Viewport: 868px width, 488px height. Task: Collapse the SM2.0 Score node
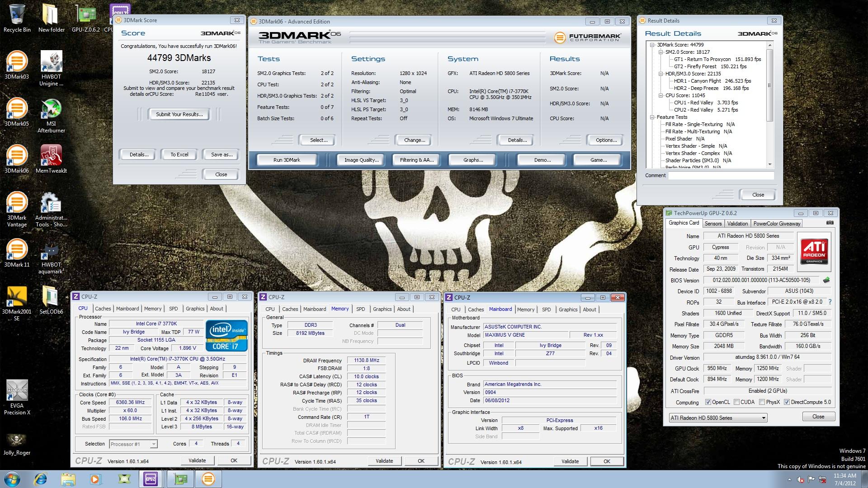pyautogui.click(x=660, y=52)
